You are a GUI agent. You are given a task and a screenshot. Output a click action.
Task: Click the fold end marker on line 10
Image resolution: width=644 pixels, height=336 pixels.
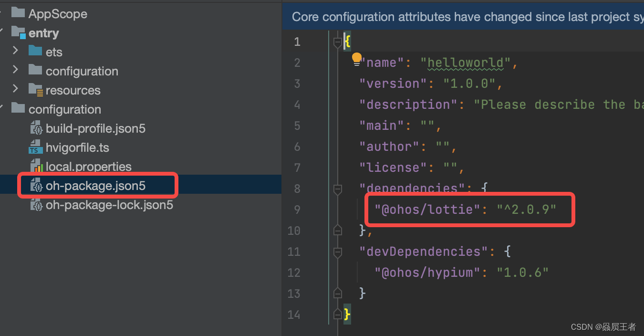(338, 231)
